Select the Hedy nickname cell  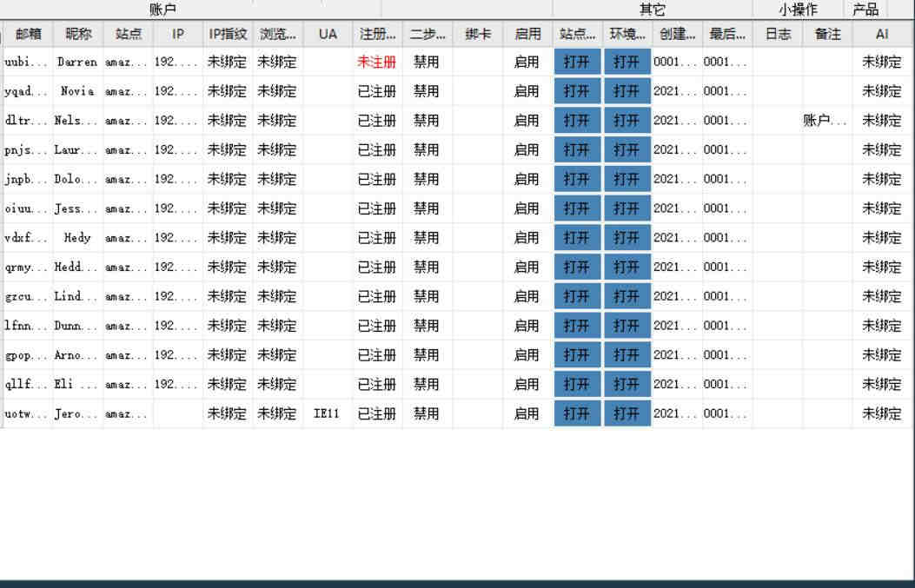point(77,238)
